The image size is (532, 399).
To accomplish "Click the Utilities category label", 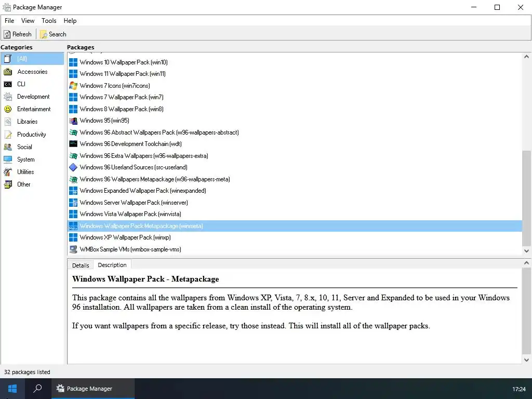I will pyautogui.click(x=25, y=171).
